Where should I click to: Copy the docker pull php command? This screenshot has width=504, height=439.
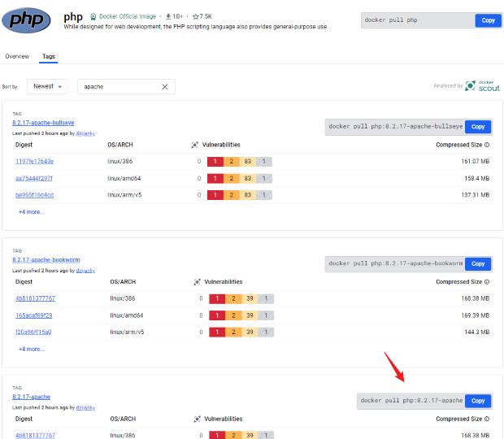(488, 20)
